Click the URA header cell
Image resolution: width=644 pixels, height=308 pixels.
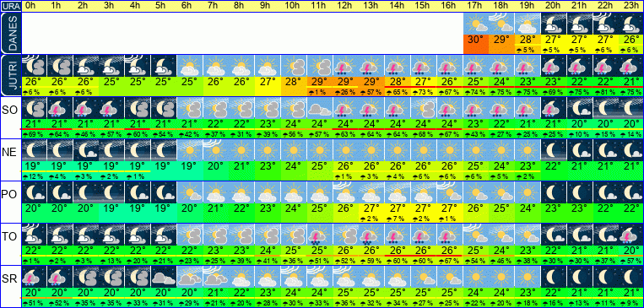10,6
